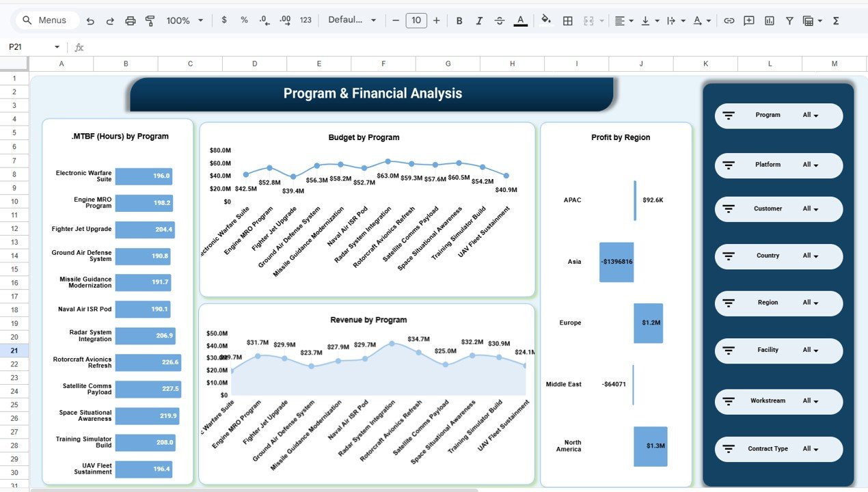Screen dimensions: 868x492
Task: Click the Insert comment icon
Action: pyautogui.click(x=748, y=20)
